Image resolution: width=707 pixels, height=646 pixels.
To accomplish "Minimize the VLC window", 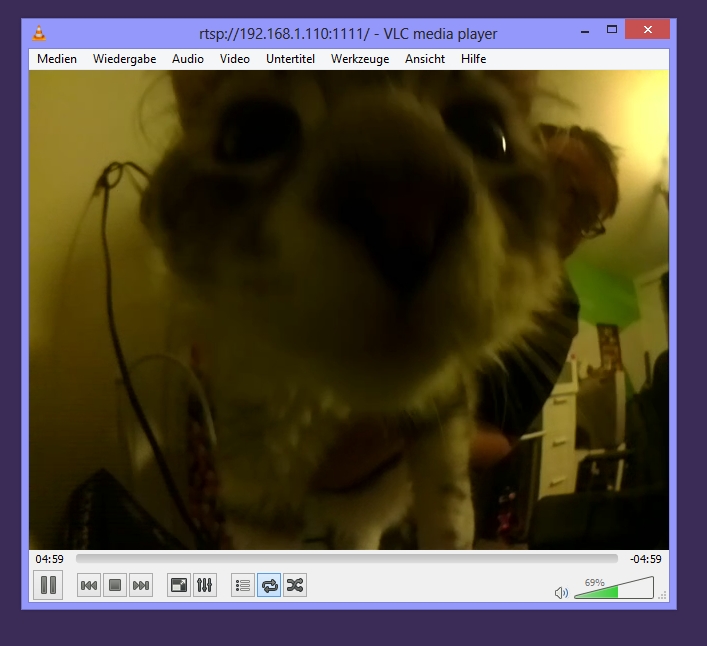I will pyautogui.click(x=585, y=30).
